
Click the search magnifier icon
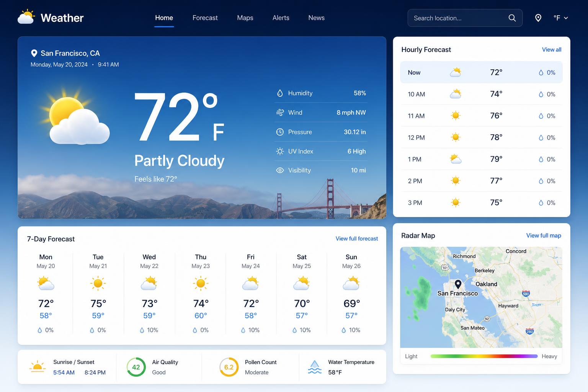point(512,18)
